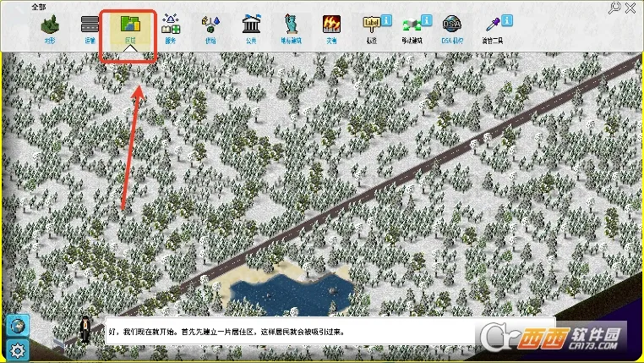
Task: Select the Move building (移动建筑) tool
Action: [x=412, y=29]
